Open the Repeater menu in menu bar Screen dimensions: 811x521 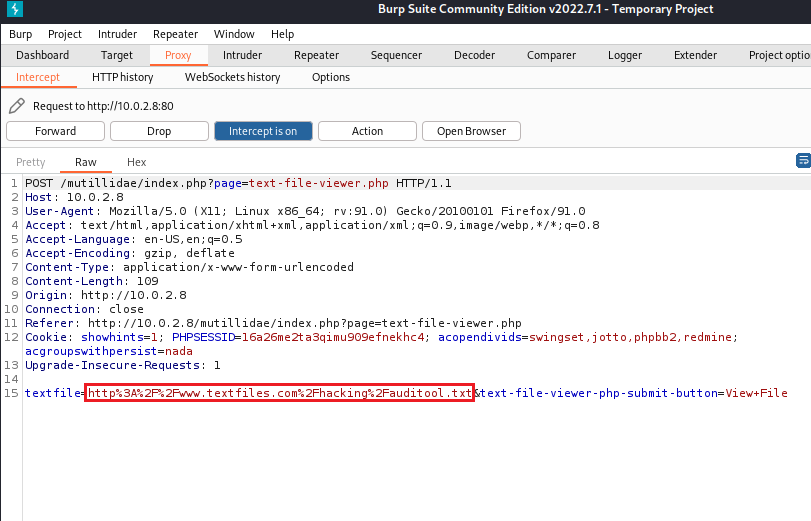pos(175,34)
